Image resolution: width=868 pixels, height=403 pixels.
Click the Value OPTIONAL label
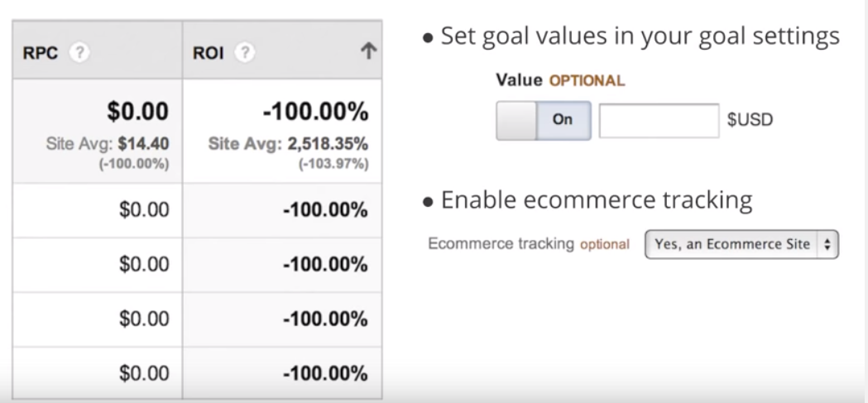560,80
